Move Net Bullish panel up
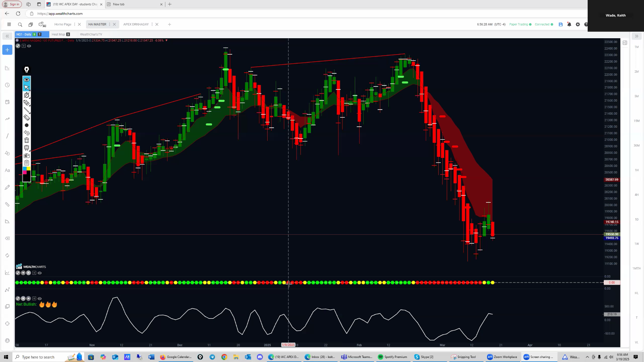The height and width of the screenshot is (362, 644). (x=29, y=299)
